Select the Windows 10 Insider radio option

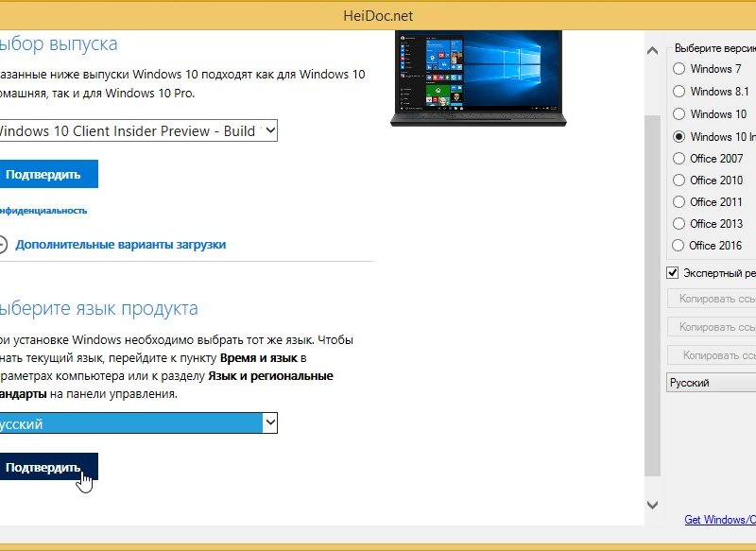point(679,136)
